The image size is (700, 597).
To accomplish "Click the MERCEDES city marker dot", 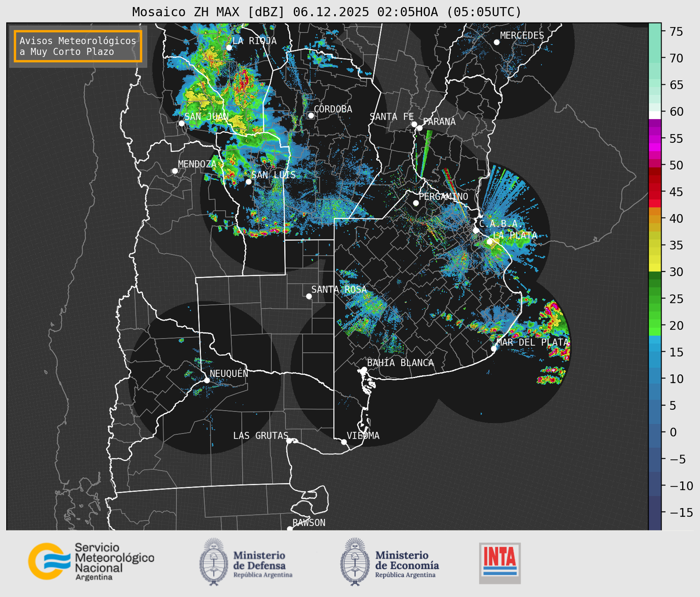I will pyautogui.click(x=497, y=42).
